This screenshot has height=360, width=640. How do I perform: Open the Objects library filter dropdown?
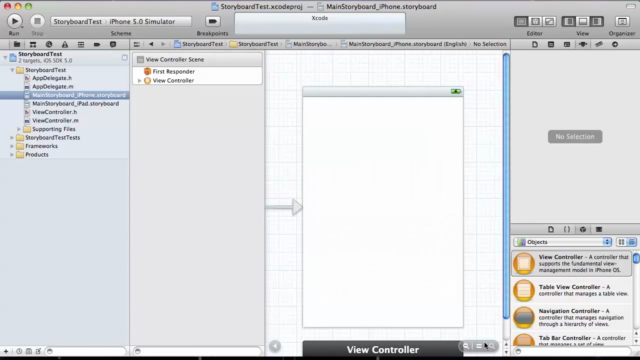[563, 242]
